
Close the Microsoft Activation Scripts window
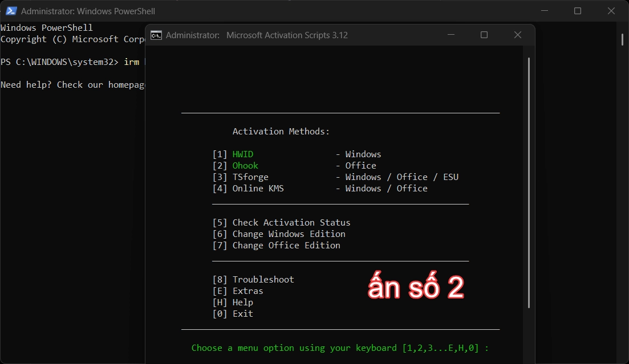coord(518,35)
